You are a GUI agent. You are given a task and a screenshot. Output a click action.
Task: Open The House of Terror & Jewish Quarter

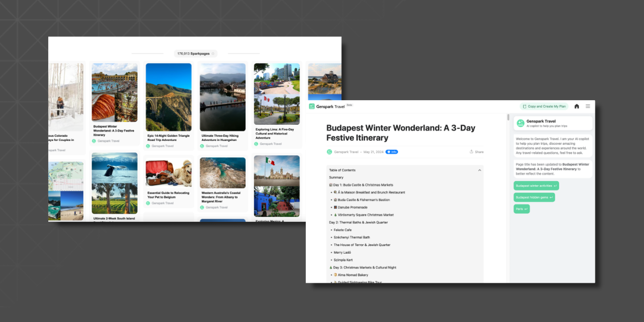[x=362, y=245]
